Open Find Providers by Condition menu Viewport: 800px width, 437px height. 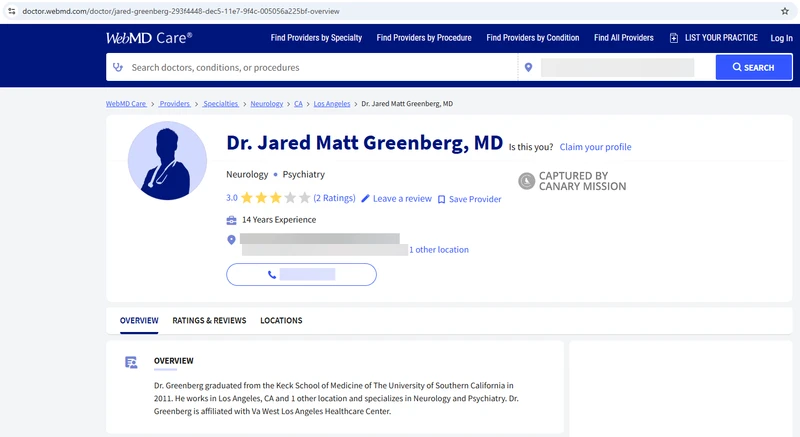pyautogui.click(x=533, y=38)
